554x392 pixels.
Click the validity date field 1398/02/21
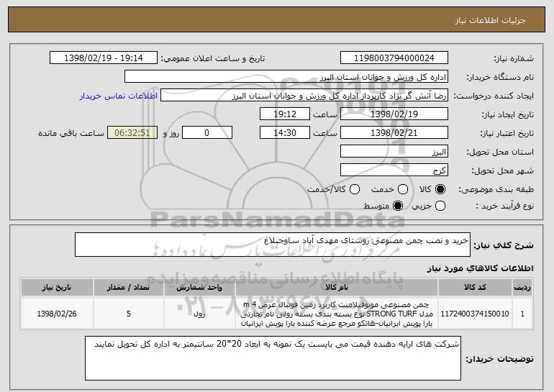[394, 133]
